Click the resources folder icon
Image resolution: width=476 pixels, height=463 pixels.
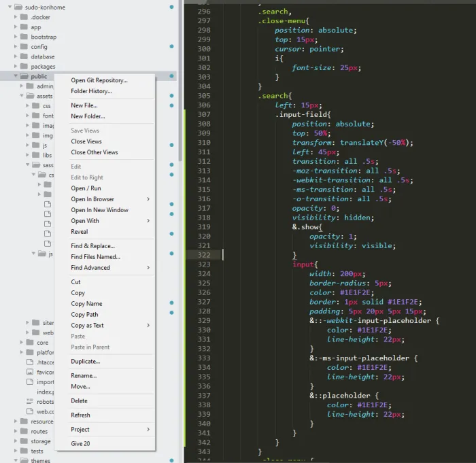[x=24, y=422]
